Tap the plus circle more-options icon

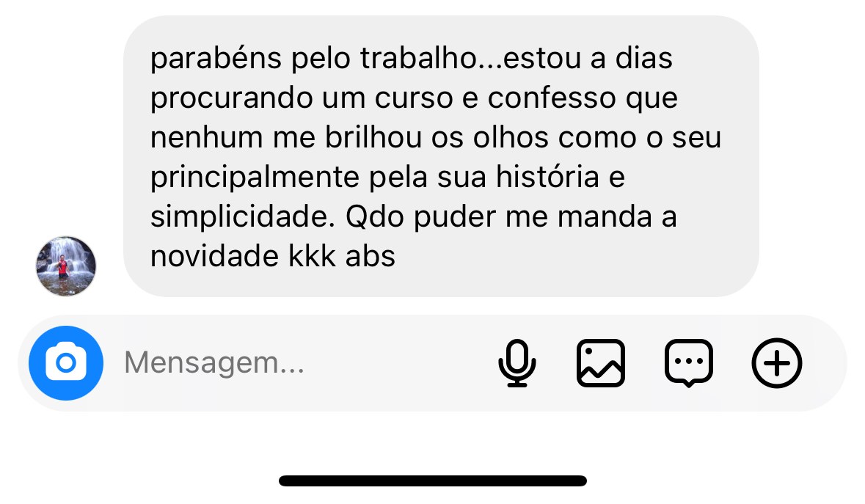click(x=777, y=363)
